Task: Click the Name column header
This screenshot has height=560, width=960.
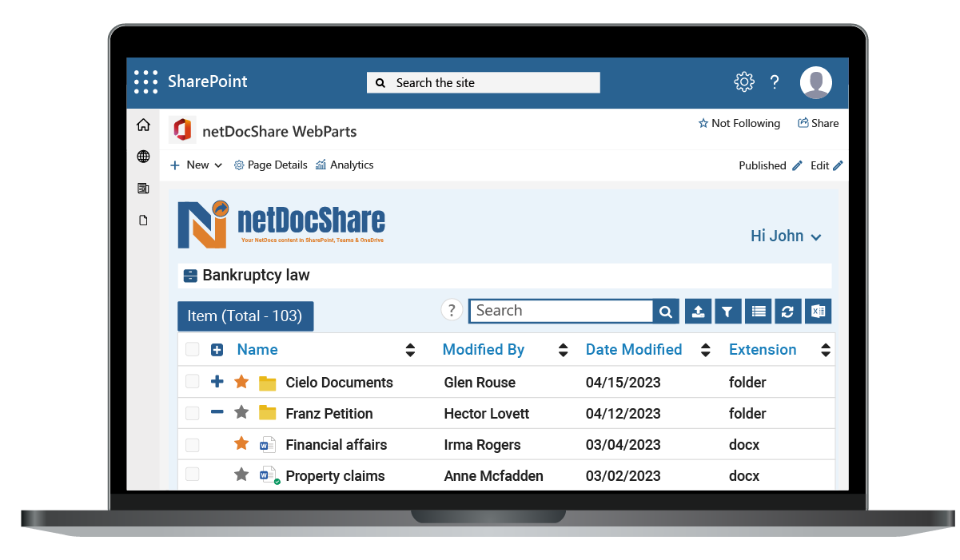Action: coord(257,349)
